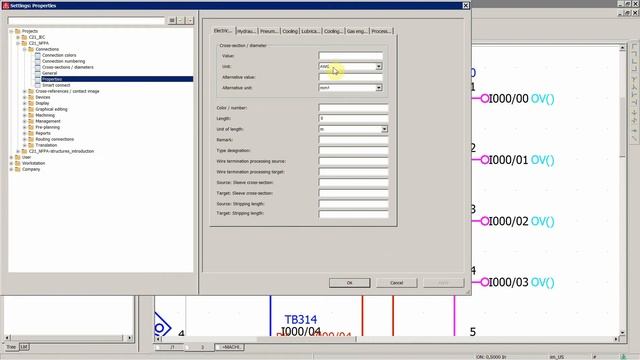The image size is (640, 360).
Task: Expand the C21_IEC project node
Action: click(x=18, y=37)
